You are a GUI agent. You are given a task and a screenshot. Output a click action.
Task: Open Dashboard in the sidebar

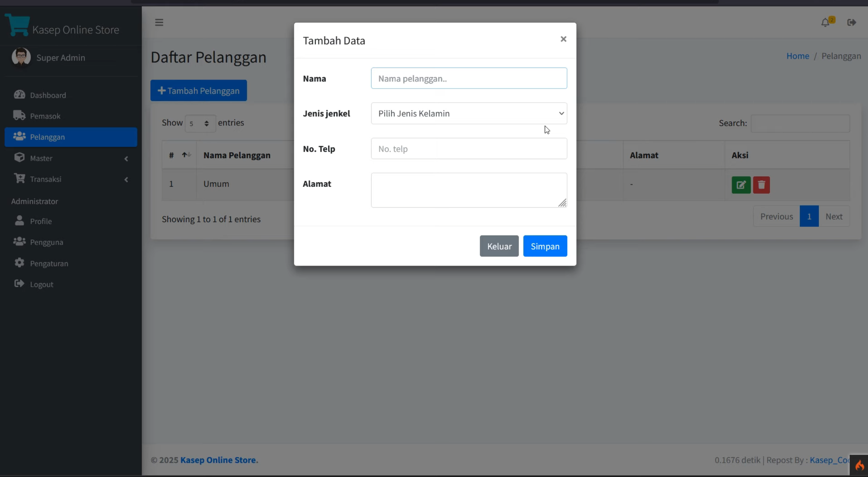pyautogui.click(x=71, y=95)
